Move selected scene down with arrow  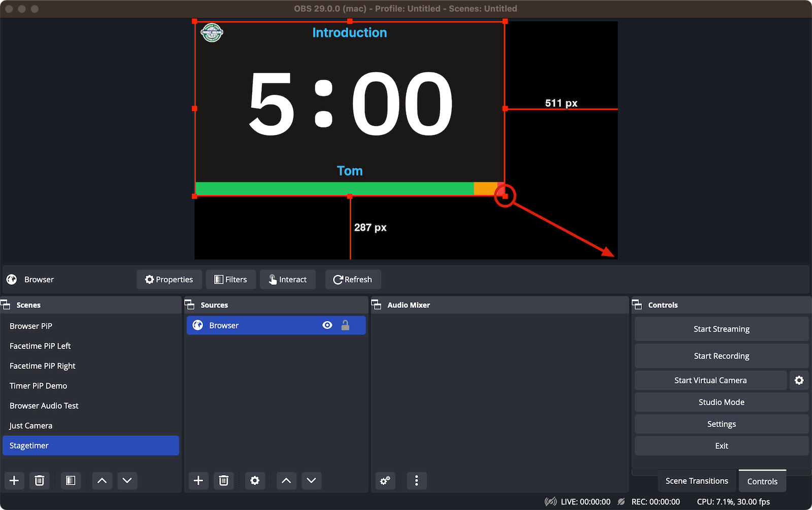(127, 481)
